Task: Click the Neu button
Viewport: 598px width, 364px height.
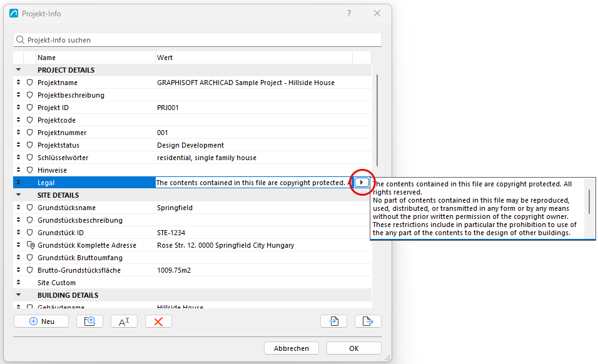Action: [x=41, y=321]
